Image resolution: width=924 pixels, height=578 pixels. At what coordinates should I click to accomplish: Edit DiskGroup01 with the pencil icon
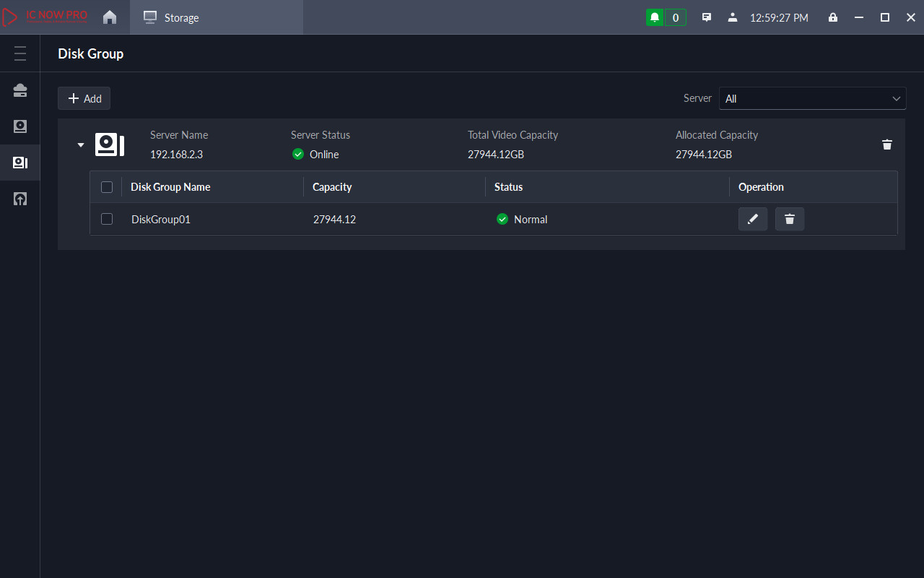(x=753, y=219)
